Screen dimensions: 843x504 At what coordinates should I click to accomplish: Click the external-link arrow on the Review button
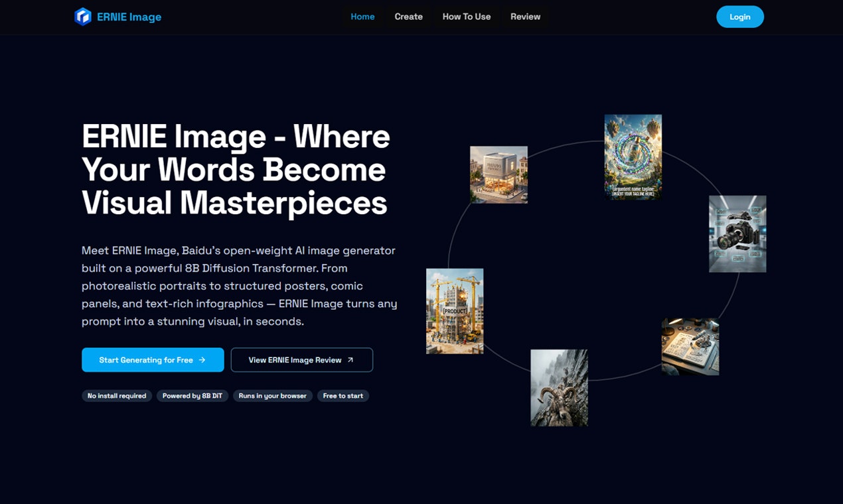click(349, 359)
